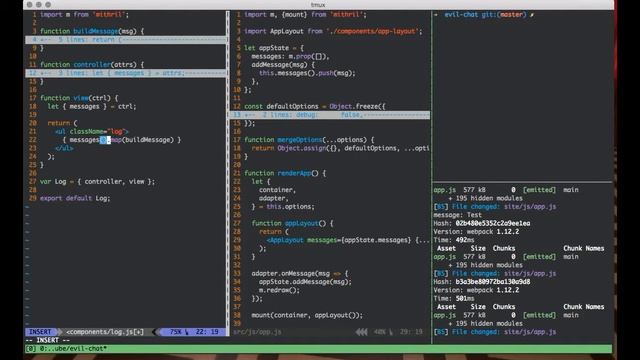
Task: Click the hash 'b3a3be80972ba130a9d8' in webpack output
Action: (x=493, y=282)
